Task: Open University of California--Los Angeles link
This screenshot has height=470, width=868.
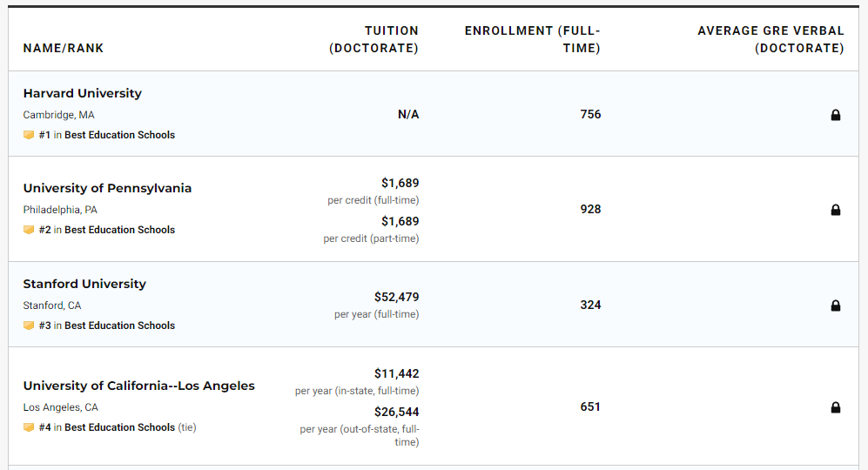Action: 138,386
